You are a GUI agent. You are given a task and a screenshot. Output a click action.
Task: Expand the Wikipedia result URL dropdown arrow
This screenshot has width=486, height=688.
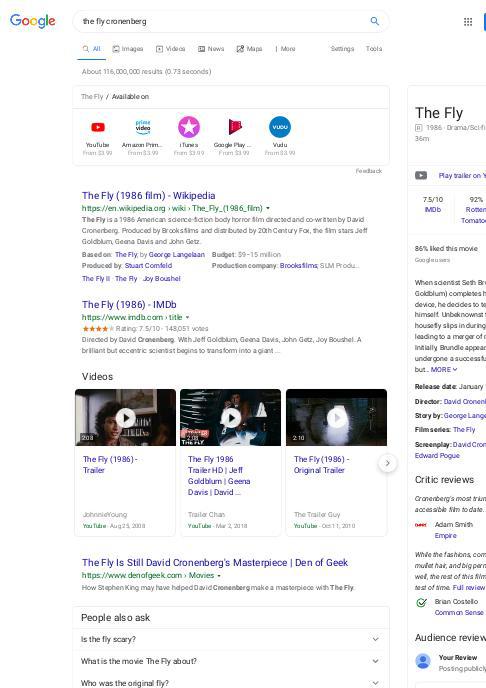[268, 208]
